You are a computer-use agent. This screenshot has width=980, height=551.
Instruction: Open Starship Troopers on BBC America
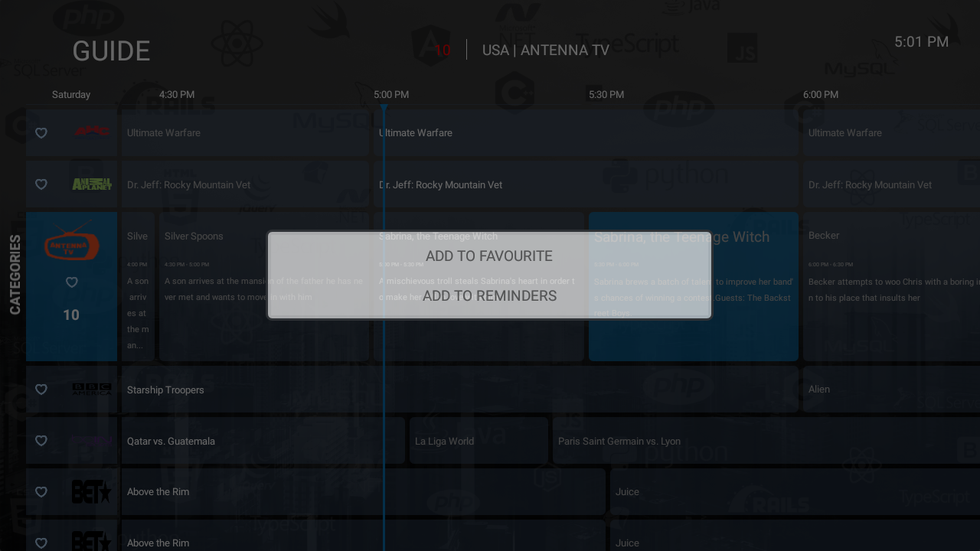click(x=459, y=390)
